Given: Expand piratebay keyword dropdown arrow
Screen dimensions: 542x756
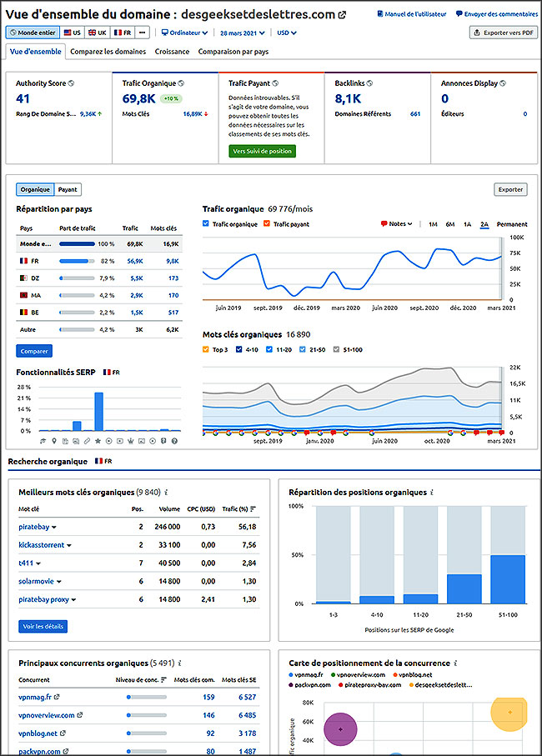Looking at the screenshot, I should 54,528.
